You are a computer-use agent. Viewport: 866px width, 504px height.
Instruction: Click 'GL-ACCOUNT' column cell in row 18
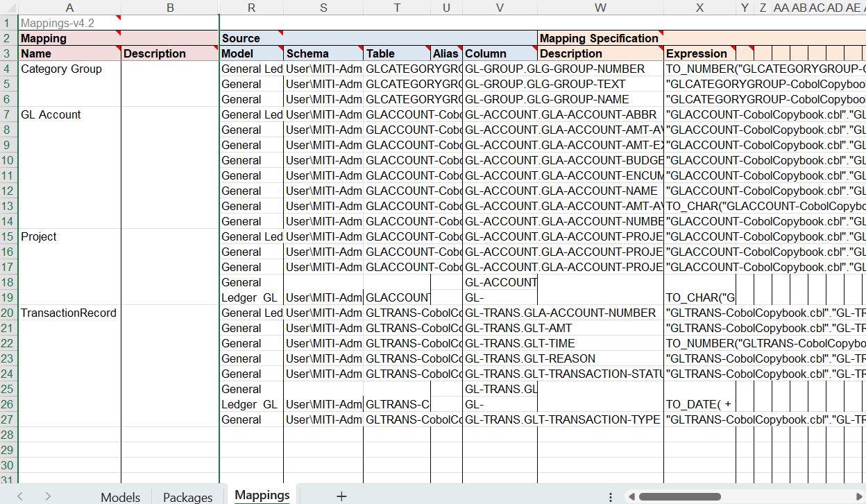click(500, 282)
